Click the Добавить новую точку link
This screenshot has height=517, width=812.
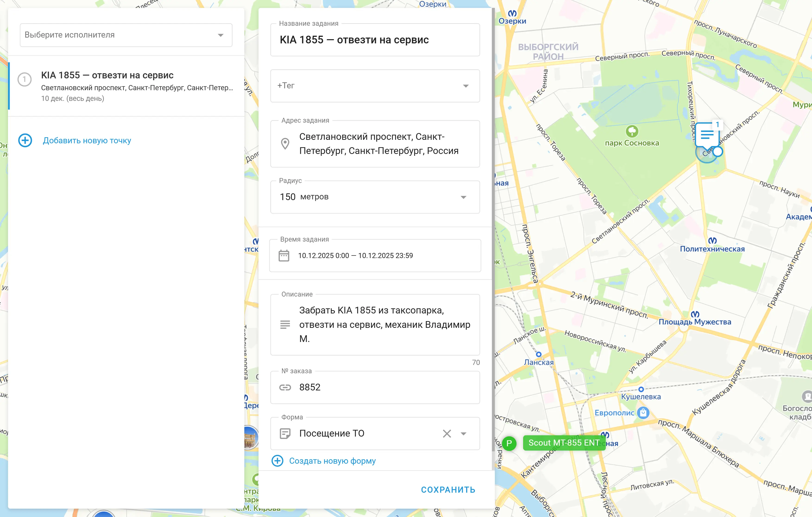[x=87, y=140]
